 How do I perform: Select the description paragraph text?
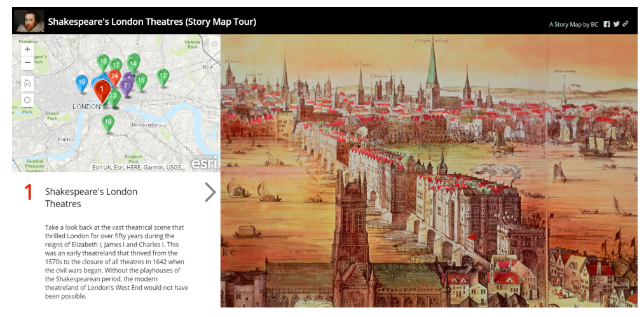(116, 262)
